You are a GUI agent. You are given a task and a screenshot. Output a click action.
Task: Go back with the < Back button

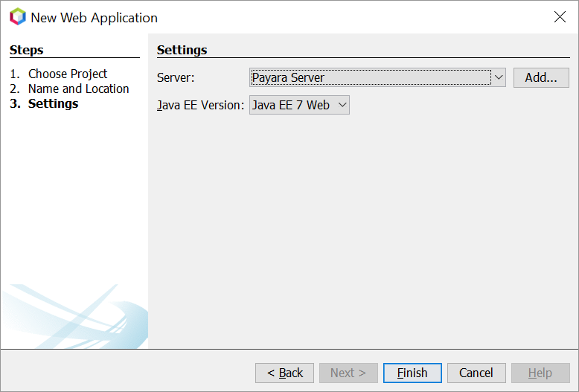click(x=284, y=373)
